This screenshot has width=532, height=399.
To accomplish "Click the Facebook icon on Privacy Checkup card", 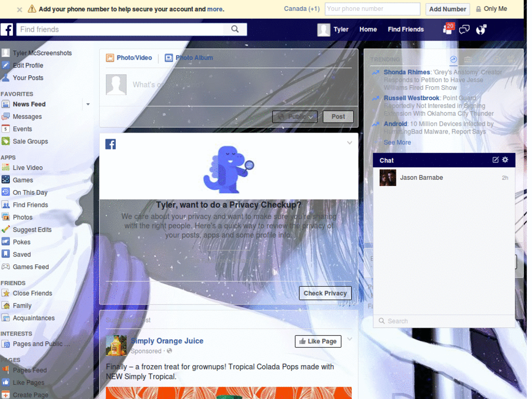I will [x=111, y=144].
